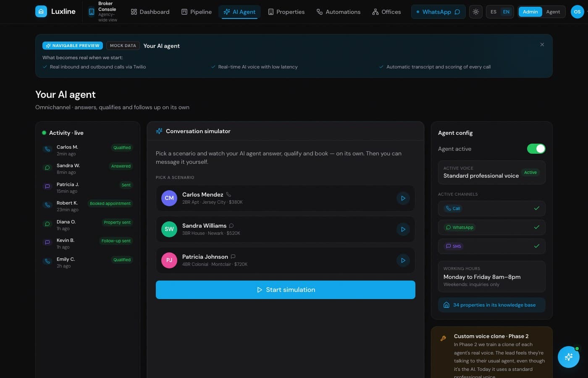This screenshot has height=378, width=588.
Task: Click 'Automatic transcript and scoring of every call' text
Action: pos(438,67)
